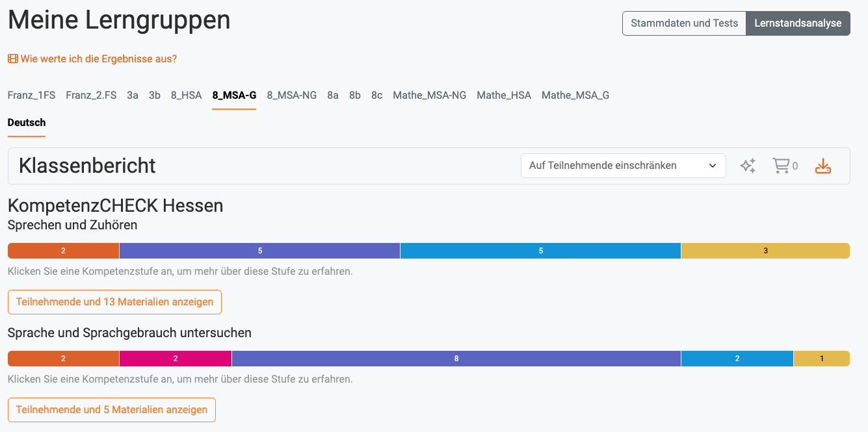The height and width of the screenshot is (432, 868).
Task: Switch to Stammdaten und Tests view
Action: pyautogui.click(x=684, y=23)
